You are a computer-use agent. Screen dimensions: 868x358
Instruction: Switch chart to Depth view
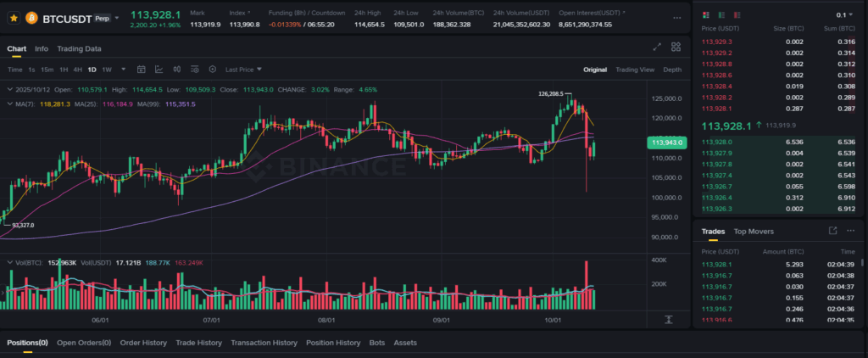(x=671, y=70)
